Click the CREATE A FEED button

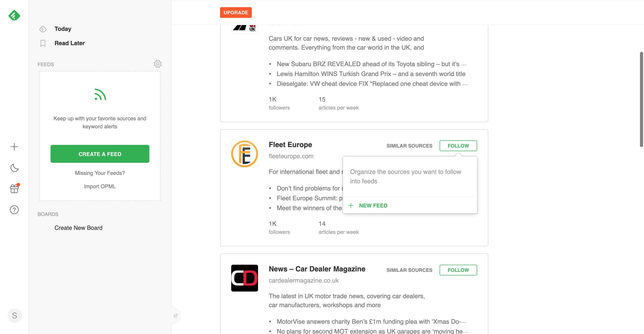tap(100, 154)
